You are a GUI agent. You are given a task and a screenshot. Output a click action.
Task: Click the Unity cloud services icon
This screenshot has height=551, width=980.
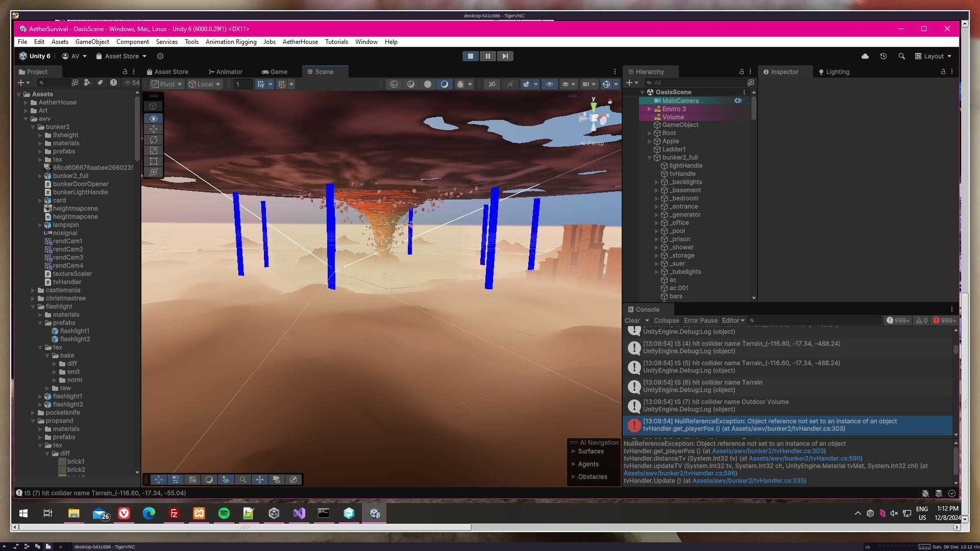tap(865, 56)
